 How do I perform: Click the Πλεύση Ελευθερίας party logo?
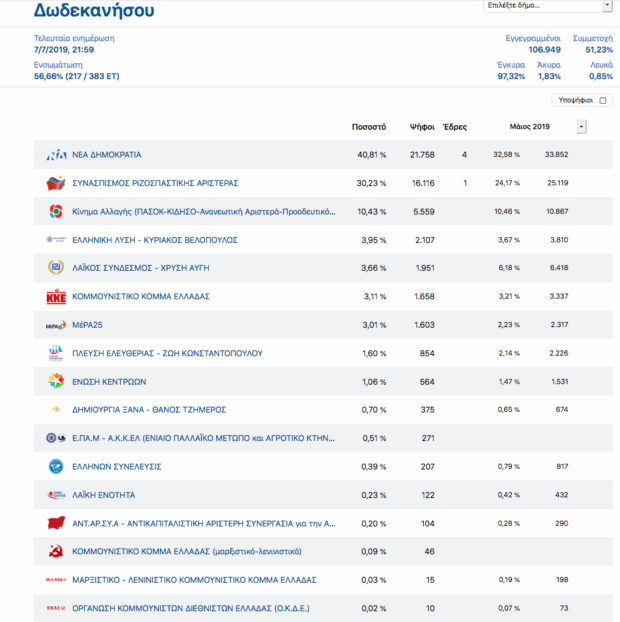pos(56,353)
